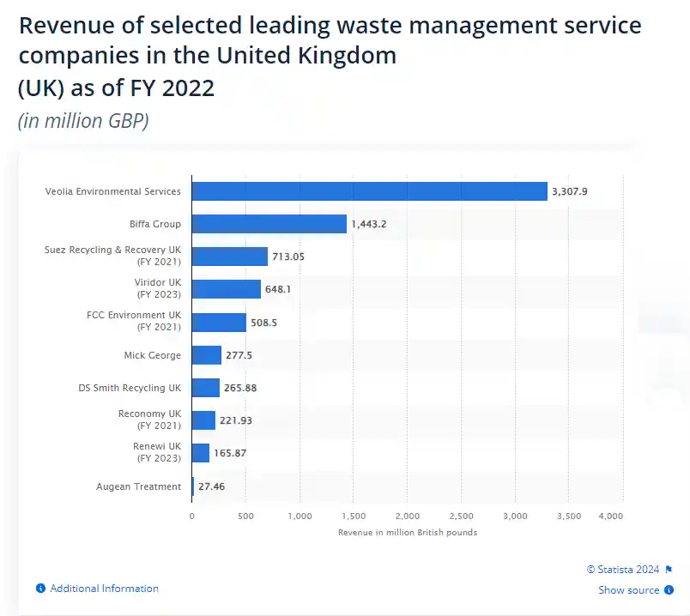The height and width of the screenshot is (616, 690).
Task: Click the Reconomy UK bar
Action: pos(203,420)
